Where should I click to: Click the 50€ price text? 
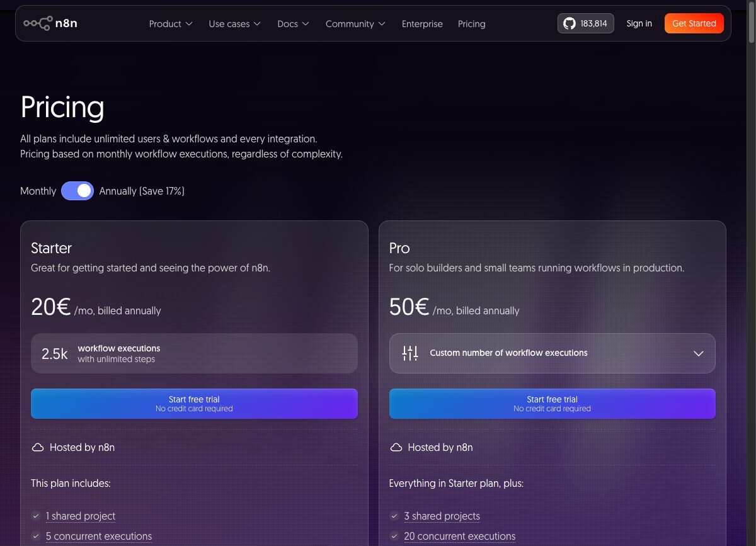(x=409, y=307)
